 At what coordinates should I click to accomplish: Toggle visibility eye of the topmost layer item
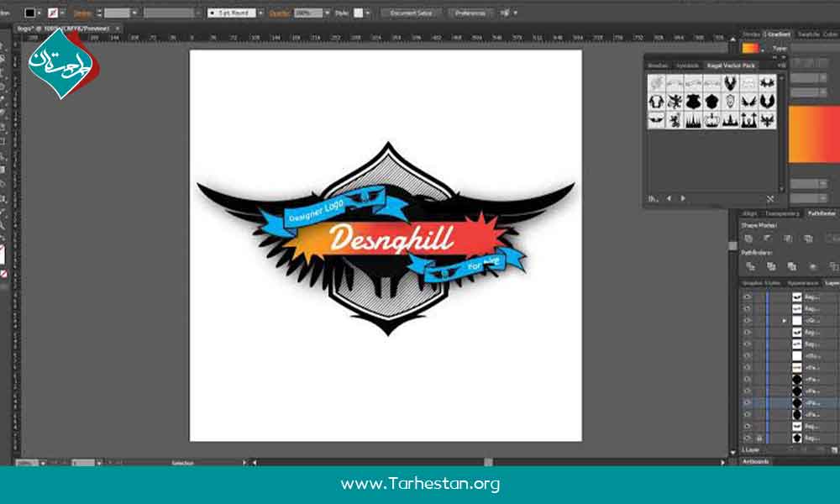(747, 297)
